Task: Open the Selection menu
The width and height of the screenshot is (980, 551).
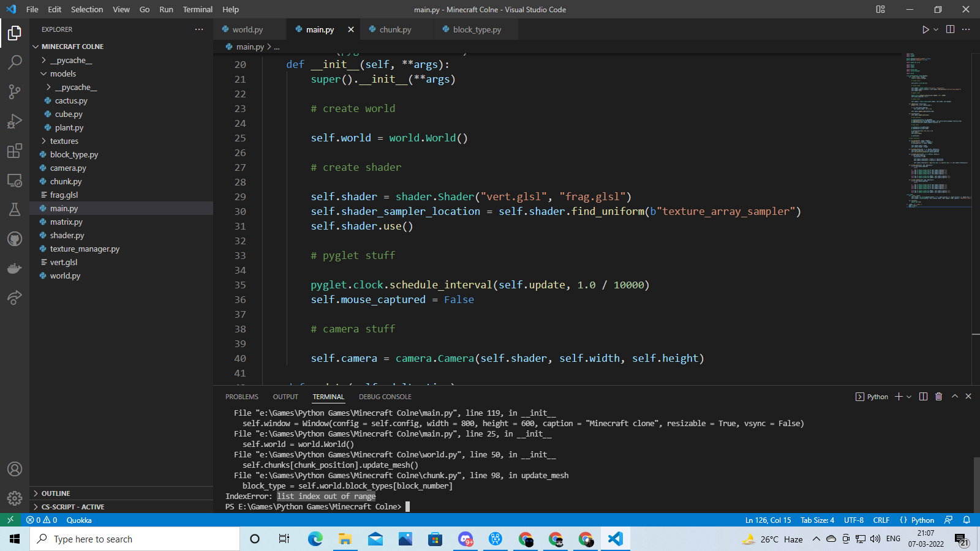Action: coord(87,9)
